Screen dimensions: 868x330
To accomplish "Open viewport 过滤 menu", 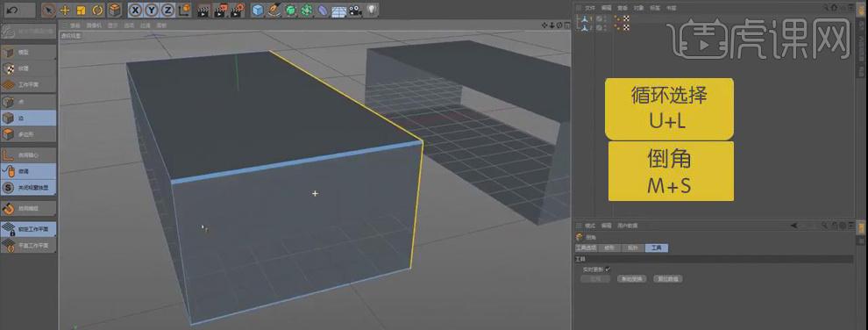I will pyautogui.click(x=145, y=25).
